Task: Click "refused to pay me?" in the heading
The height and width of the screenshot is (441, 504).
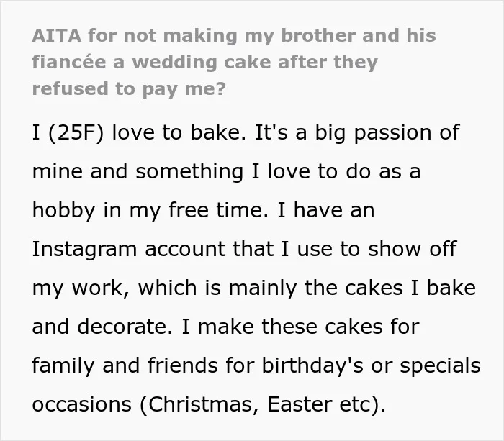Action: pos(129,89)
